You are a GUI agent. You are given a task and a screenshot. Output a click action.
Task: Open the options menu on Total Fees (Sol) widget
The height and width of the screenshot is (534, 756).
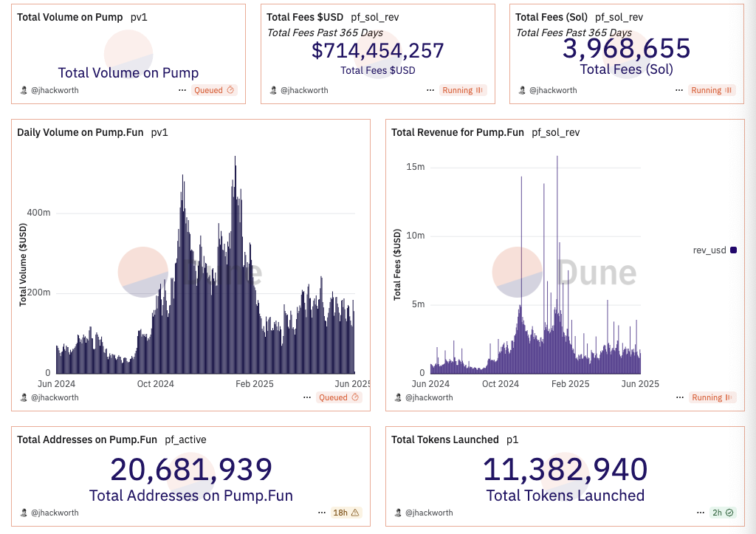[x=678, y=89]
